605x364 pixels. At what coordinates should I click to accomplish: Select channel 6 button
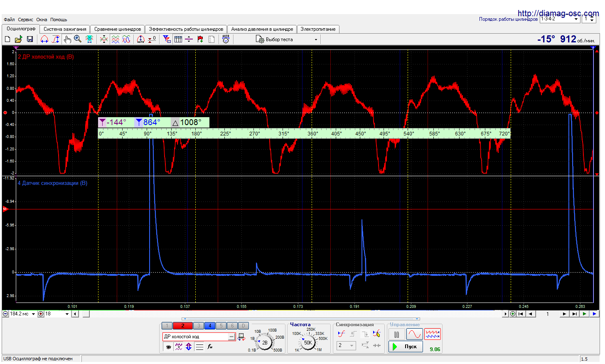[x=232, y=326]
